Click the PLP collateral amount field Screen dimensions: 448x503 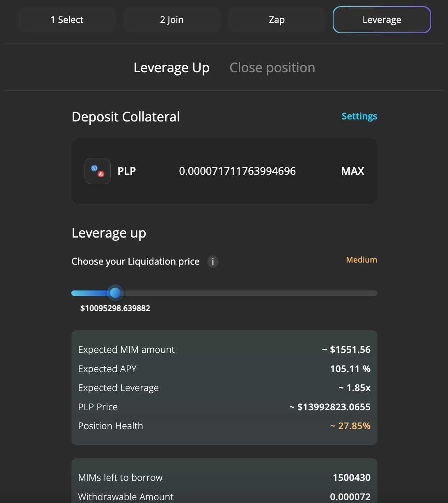click(237, 171)
